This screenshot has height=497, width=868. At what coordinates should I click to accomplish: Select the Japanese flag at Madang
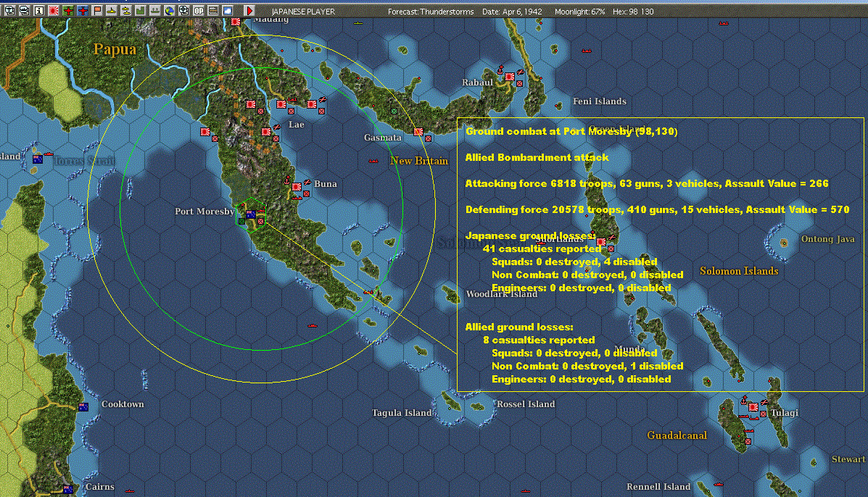236,22
